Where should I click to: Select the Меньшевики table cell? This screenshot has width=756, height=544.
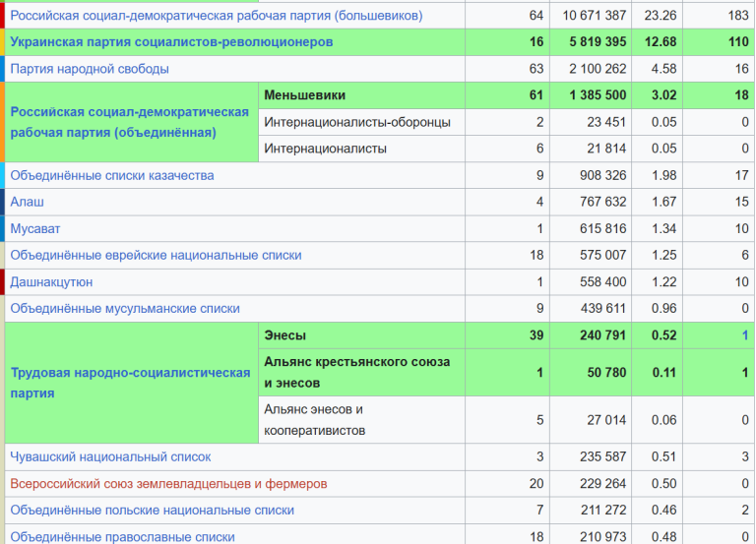pos(361,95)
